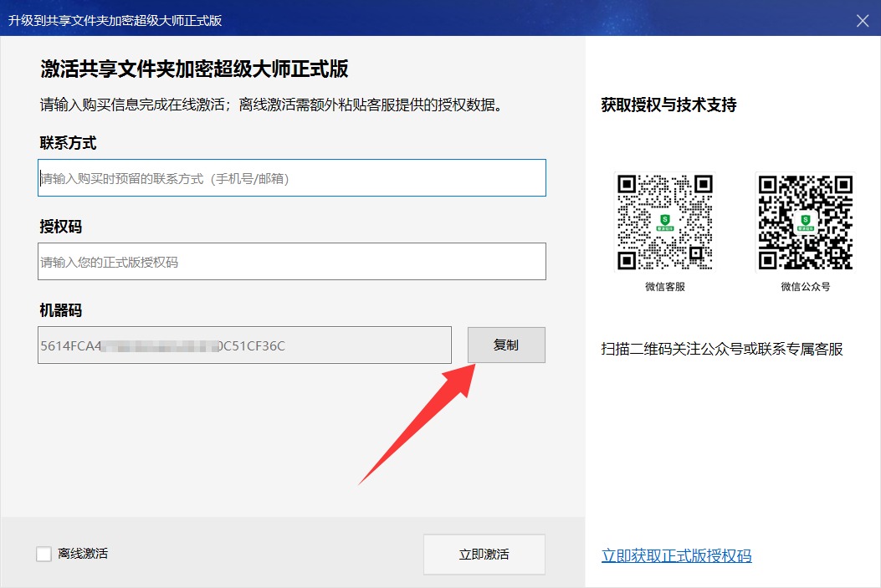
Task: Open the 立即获取正式版授权码 link
Action: [677, 555]
